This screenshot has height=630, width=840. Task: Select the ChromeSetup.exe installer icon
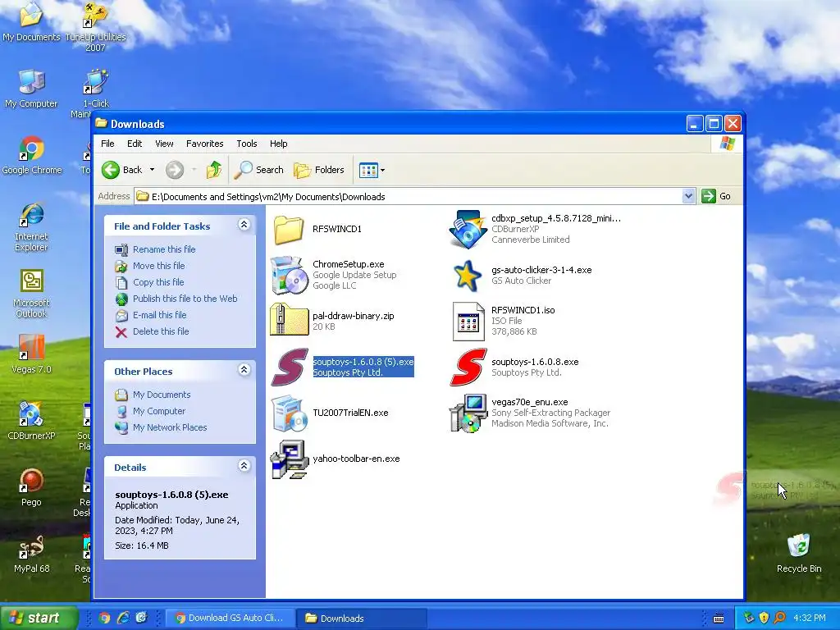pos(289,275)
